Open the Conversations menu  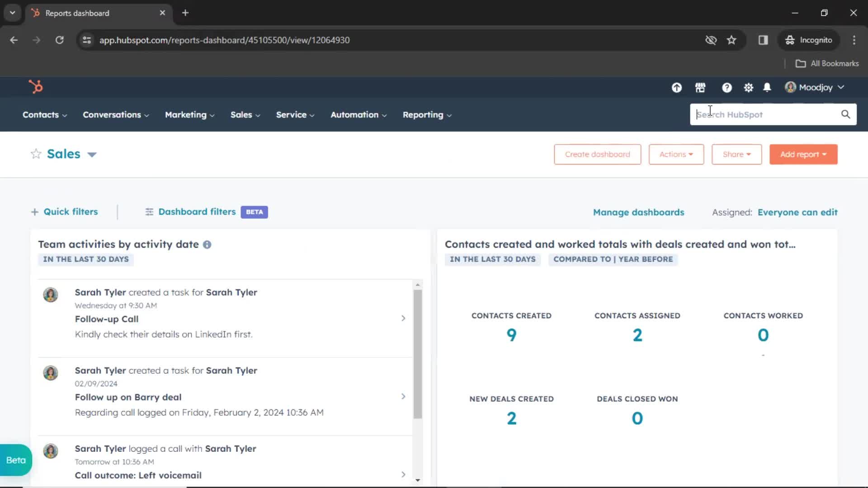click(x=116, y=115)
